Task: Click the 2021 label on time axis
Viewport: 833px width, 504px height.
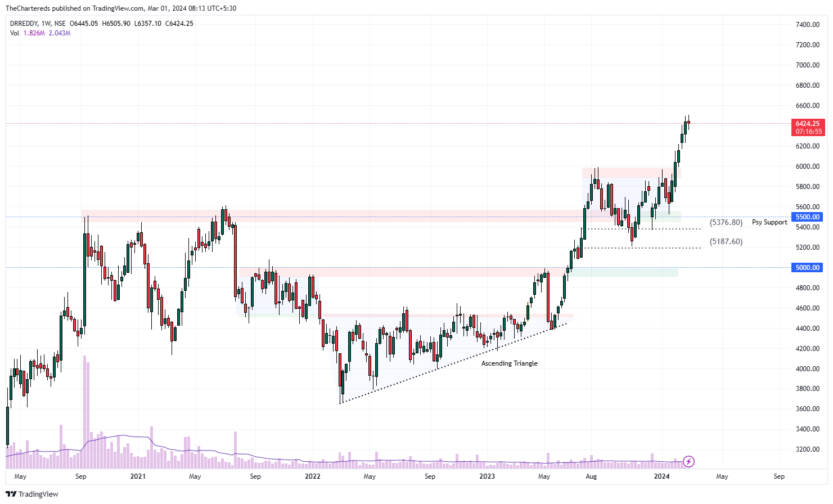Action: pyautogui.click(x=138, y=476)
